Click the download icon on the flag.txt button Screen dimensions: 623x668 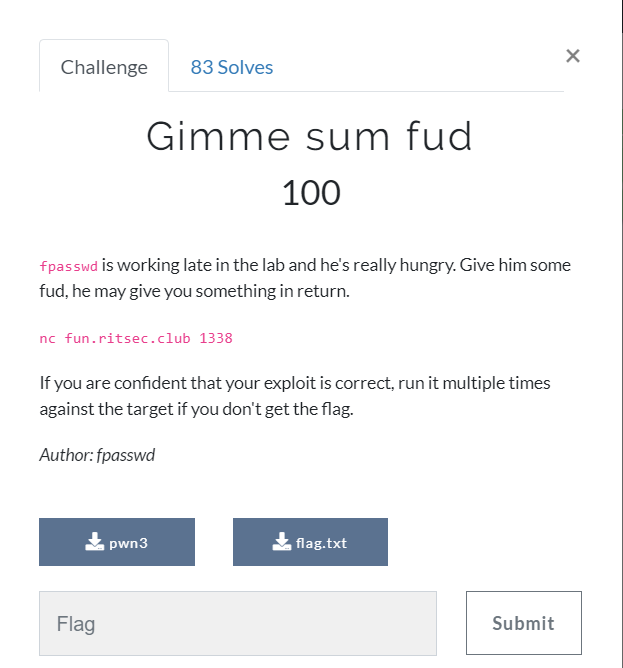click(282, 542)
